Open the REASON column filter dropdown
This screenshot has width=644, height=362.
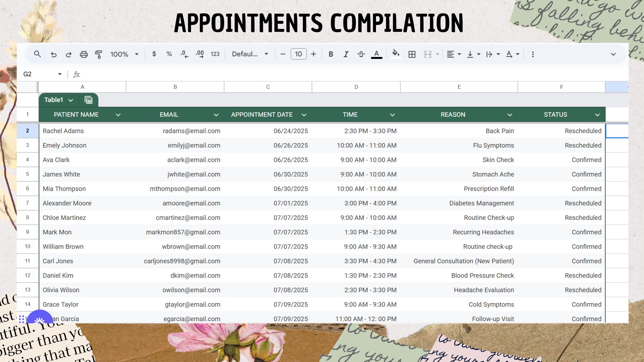coord(510,115)
